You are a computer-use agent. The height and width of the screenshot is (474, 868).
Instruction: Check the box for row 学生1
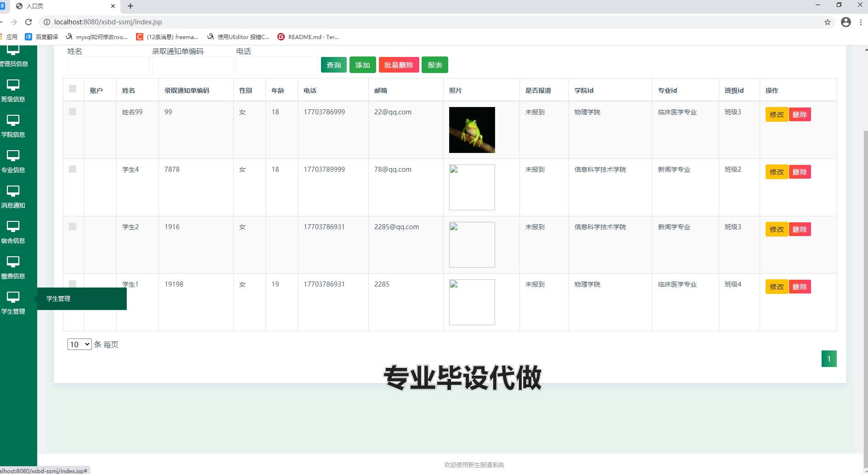click(73, 284)
